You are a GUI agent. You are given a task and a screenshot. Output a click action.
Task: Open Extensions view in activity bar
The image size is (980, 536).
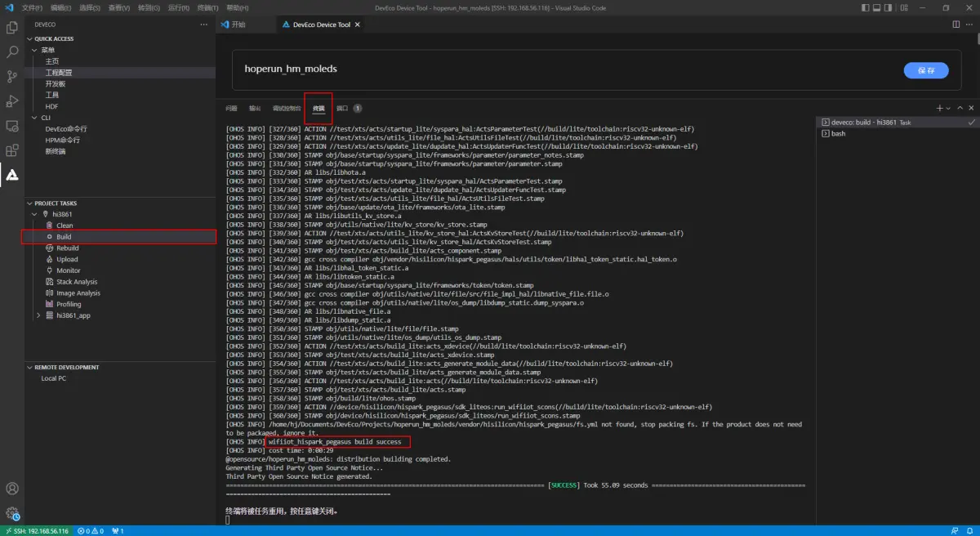point(11,150)
